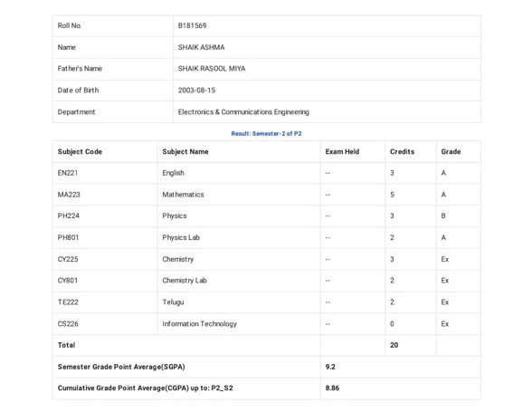This screenshot has height=412, width=532.
Task: Select the date of birth 2003-08-15
Action: point(196,91)
